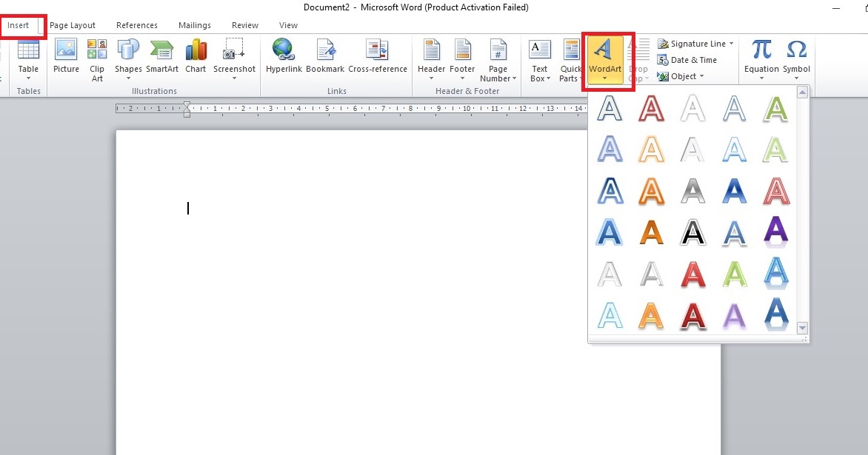The width and height of the screenshot is (868, 455).
Task: Pick the lavender soft glow WordArt style
Action: (x=734, y=316)
